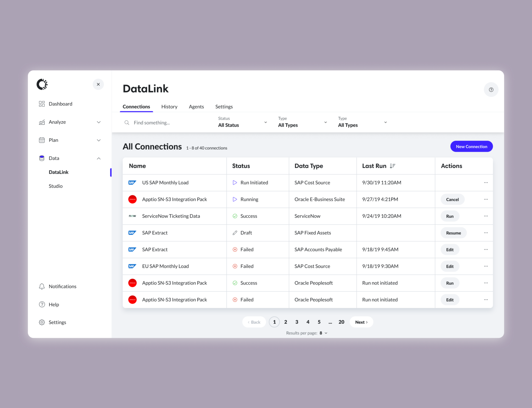Viewport: 532px width, 408px height.
Task: Open the ellipsis menu for US SAP Monthly Load
Action: [x=486, y=183]
